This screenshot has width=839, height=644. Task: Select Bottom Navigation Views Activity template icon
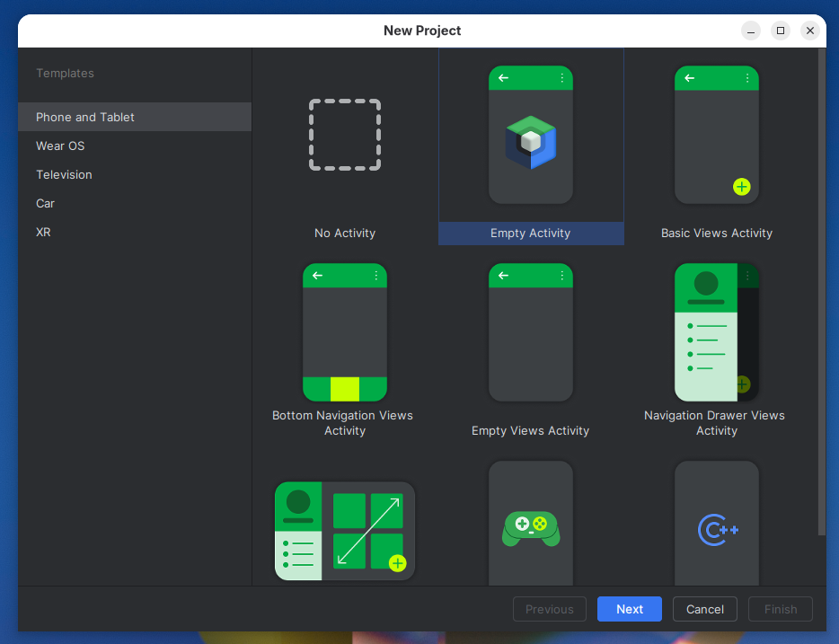tap(345, 332)
